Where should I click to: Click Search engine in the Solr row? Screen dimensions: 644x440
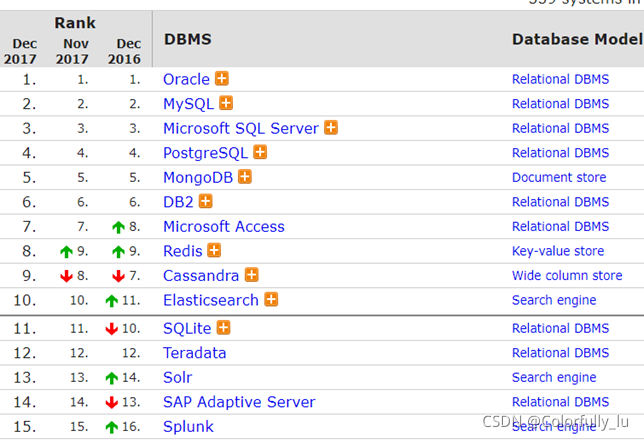click(x=554, y=378)
